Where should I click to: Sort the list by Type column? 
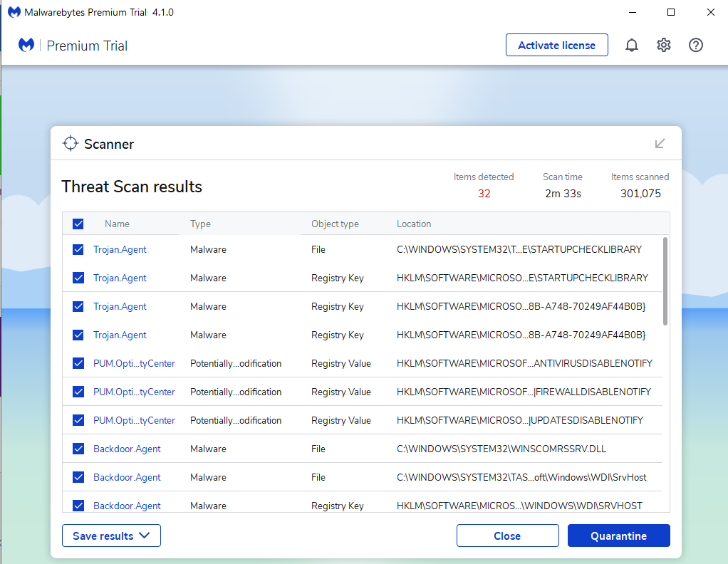pos(200,224)
